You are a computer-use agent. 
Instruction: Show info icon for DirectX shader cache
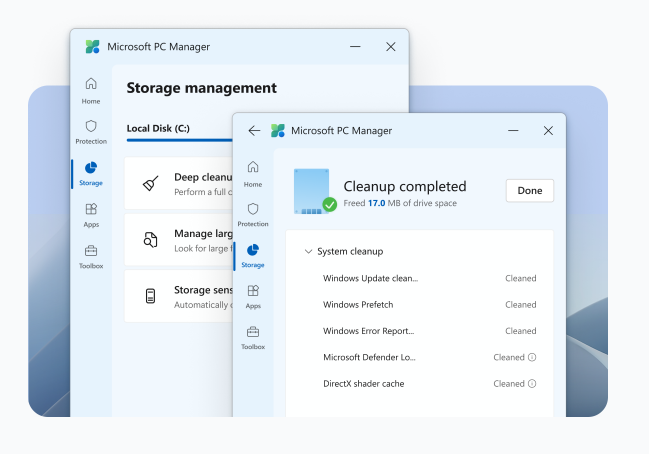pos(532,384)
